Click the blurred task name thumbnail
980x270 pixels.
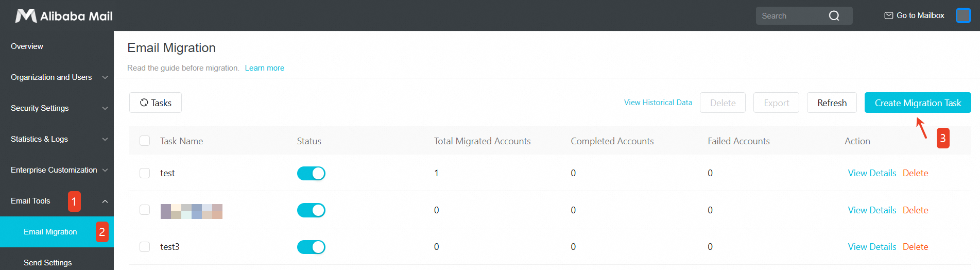pos(192,211)
